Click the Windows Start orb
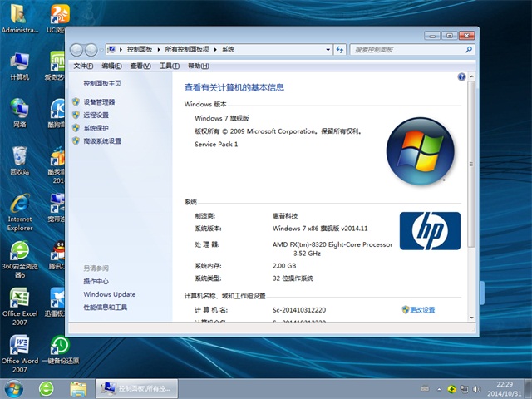The width and height of the screenshot is (532, 399). 14,389
